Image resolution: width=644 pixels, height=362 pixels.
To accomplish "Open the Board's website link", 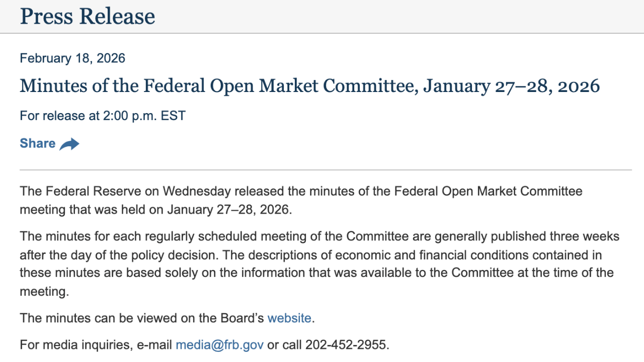I will pos(289,318).
